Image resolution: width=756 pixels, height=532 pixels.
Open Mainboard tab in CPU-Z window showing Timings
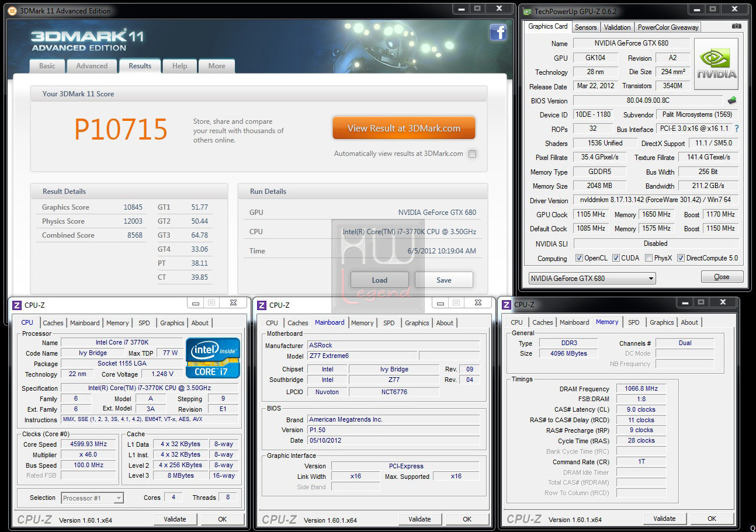click(574, 322)
